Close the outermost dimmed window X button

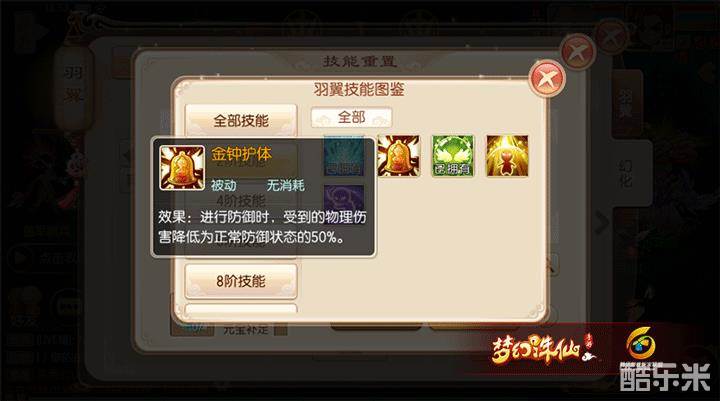tap(611, 37)
